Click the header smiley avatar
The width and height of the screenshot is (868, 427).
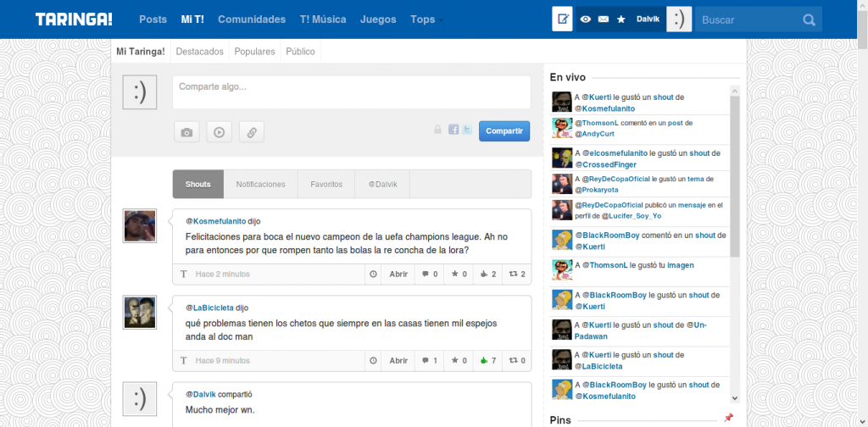coord(679,19)
